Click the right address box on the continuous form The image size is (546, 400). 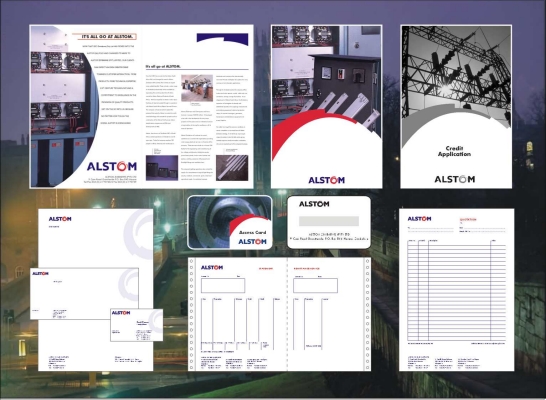[x=315, y=285]
